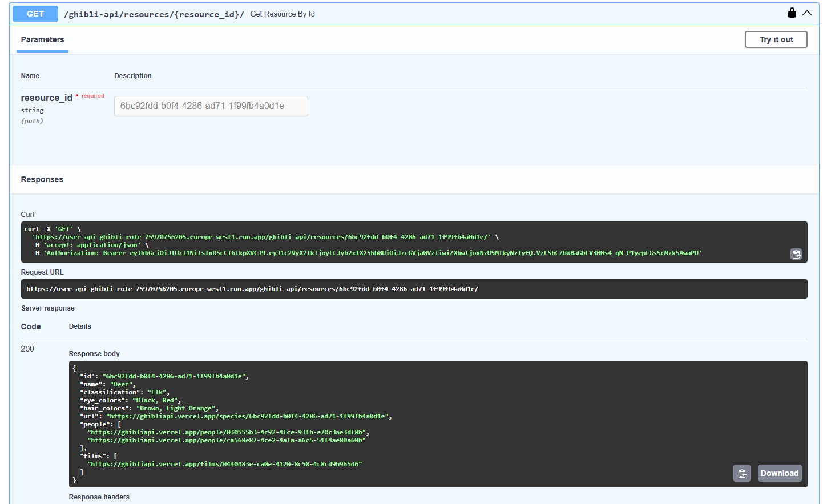
Task: Select the Parameters tab
Action: [42, 40]
